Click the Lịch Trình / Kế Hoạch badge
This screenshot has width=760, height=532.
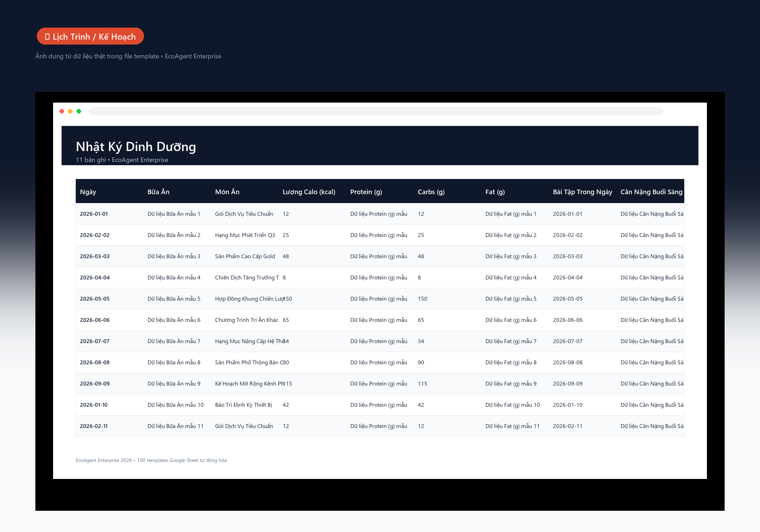(x=90, y=36)
